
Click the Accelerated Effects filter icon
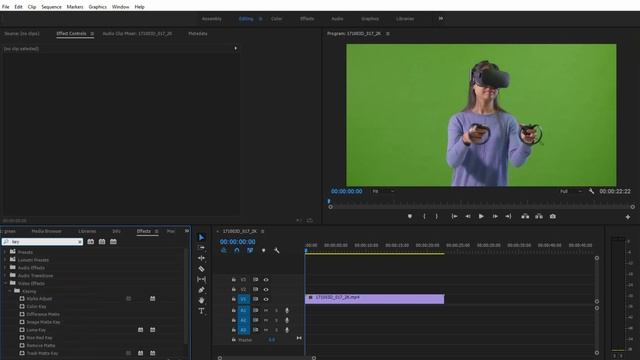(91, 242)
